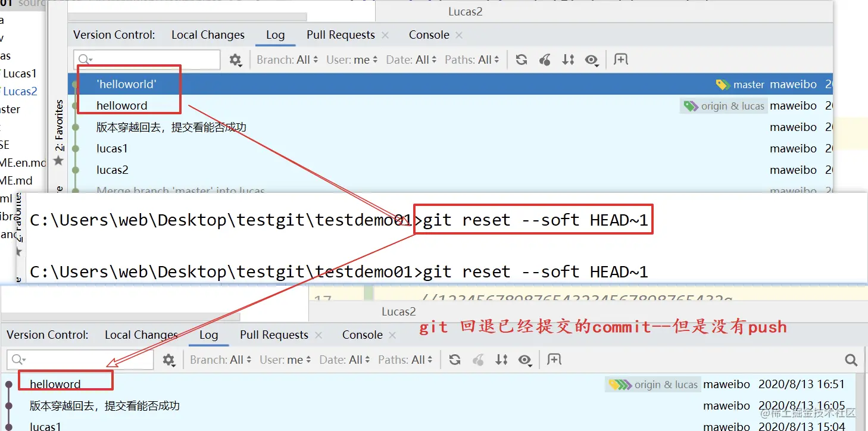Toggle IntelliSort arrows in lower log toolbar
Screen dimensions: 868x431
click(501, 360)
